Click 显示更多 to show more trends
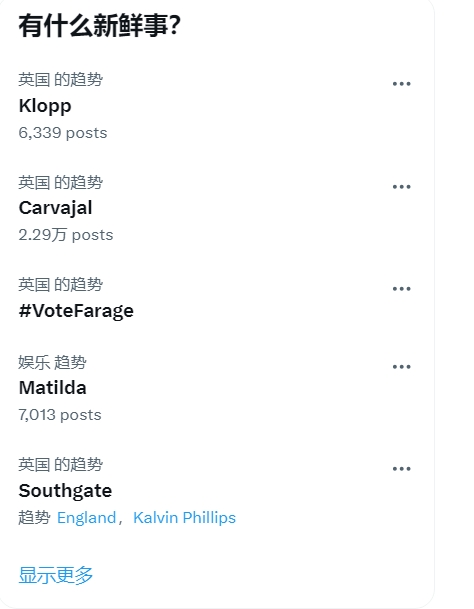The width and height of the screenshot is (474, 609). click(x=56, y=575)
